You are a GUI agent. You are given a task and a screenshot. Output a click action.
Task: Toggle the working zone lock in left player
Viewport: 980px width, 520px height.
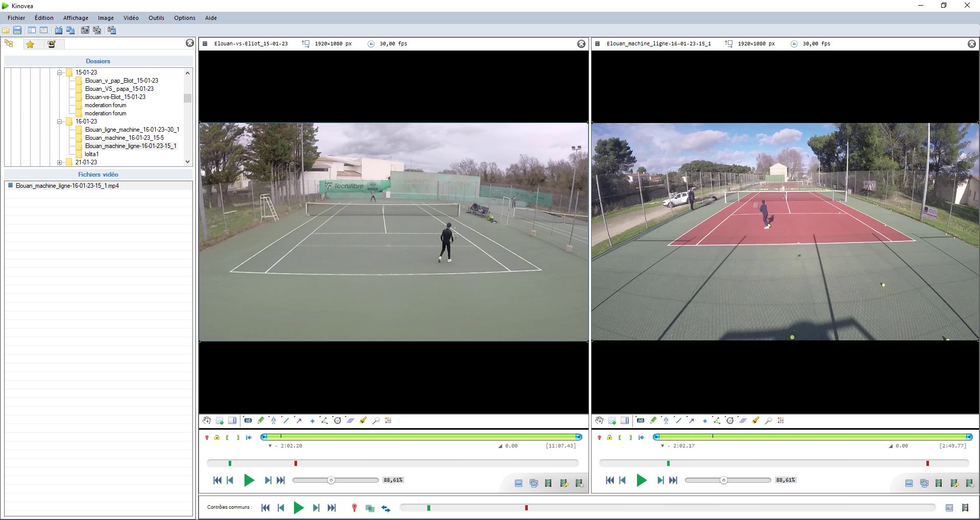pyautogui.click(x=217, y=437)
